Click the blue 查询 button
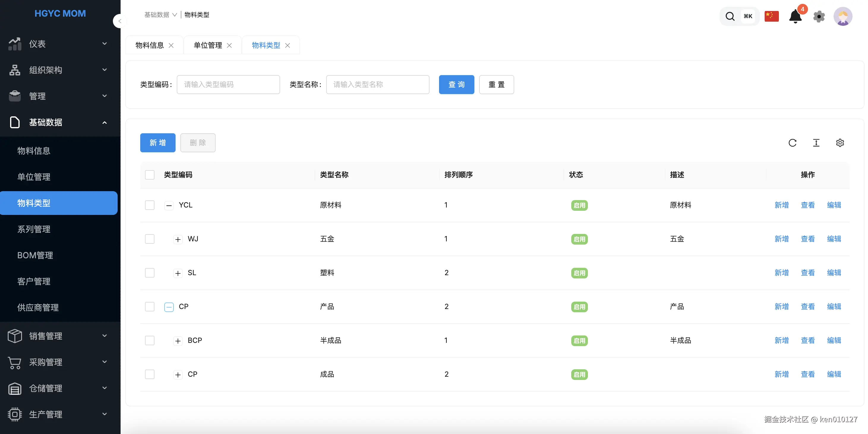This screenshot has width=868, height=434. tap(456, 85)
